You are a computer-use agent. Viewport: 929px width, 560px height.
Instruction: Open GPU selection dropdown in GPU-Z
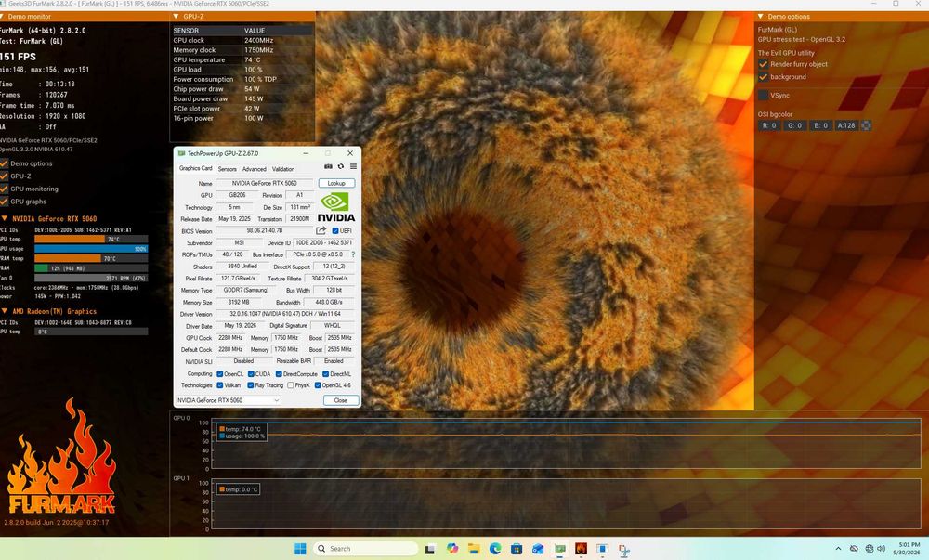tap(229, 401)
